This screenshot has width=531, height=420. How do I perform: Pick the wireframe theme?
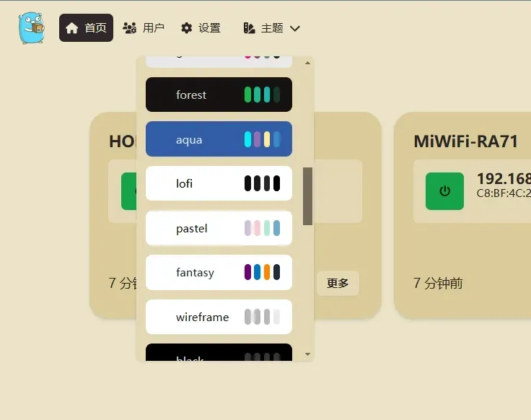pos(219,317)
